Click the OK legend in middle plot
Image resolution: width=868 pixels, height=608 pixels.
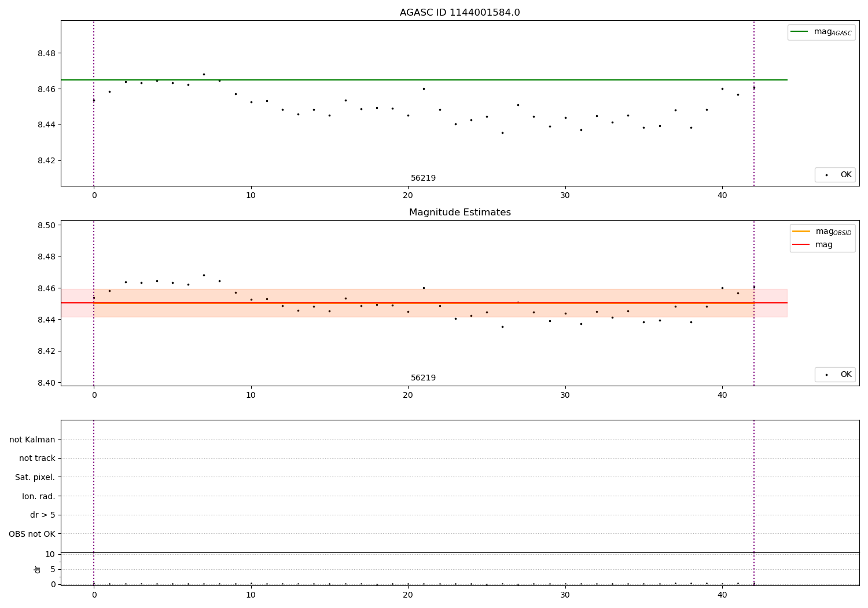835,375
